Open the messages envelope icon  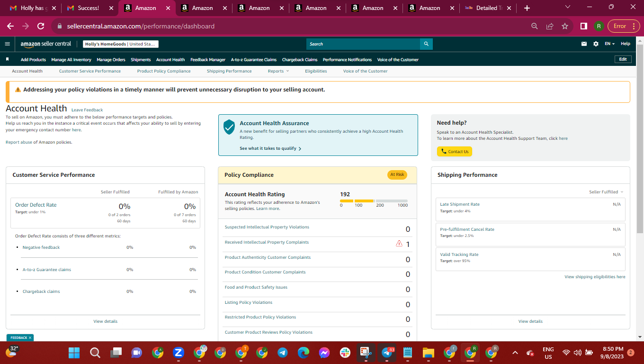pyautogui.click(x=584, y=44)
